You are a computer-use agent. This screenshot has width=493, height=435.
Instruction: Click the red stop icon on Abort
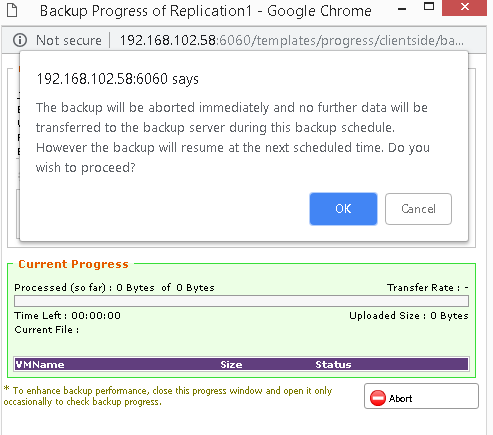point(378,398)
